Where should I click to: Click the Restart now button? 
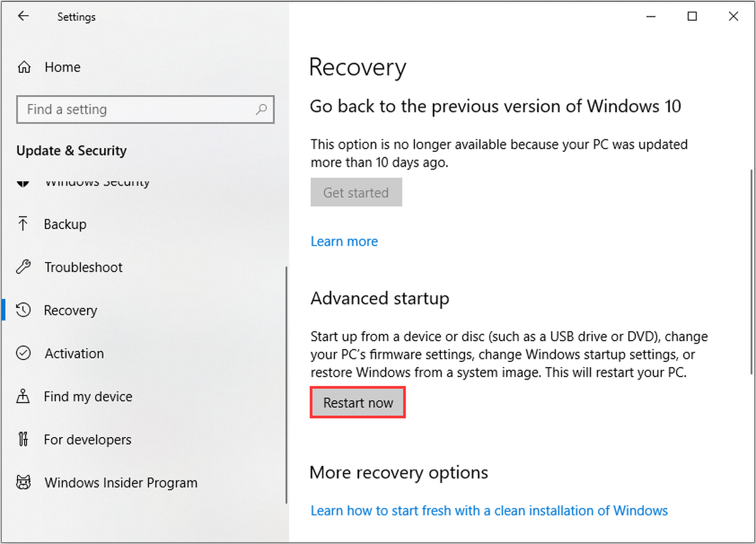pyautogui.click(x=358, y=403)
